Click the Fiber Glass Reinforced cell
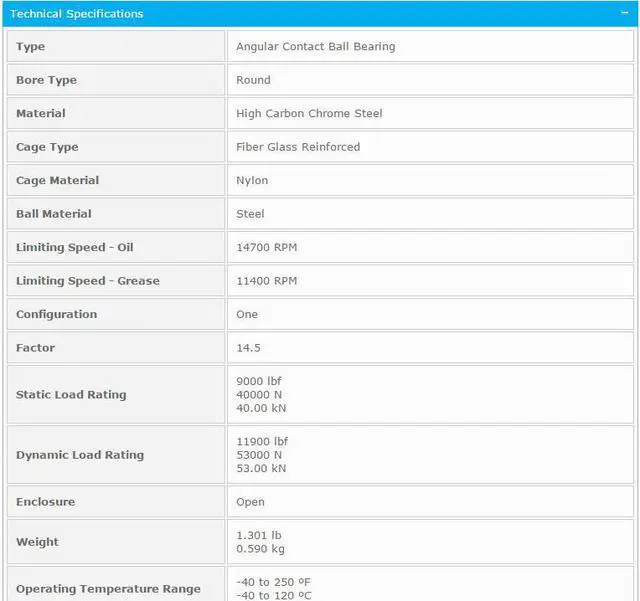The height and width of the screenshot is (601, 640). (298, 147)
